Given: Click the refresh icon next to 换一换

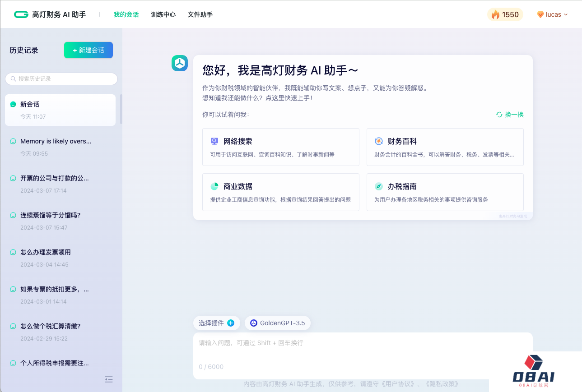Looking at the screenshot, I should [499, 115].
